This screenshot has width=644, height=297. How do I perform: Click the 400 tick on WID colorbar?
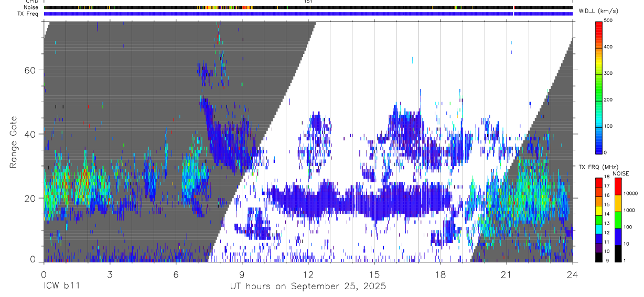[x=609, y=47]
